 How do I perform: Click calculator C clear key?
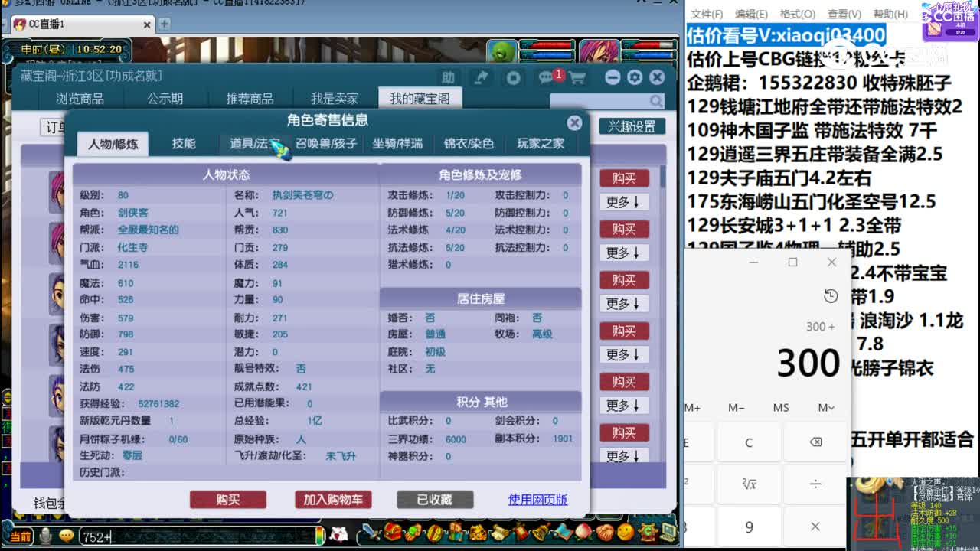(x=749, y=442)
